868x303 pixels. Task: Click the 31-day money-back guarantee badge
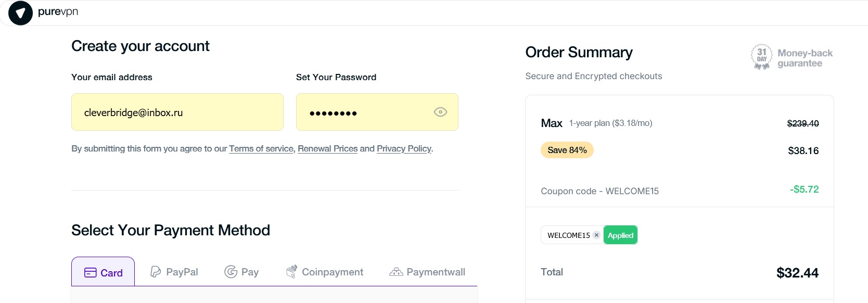(x=761, y=57)
